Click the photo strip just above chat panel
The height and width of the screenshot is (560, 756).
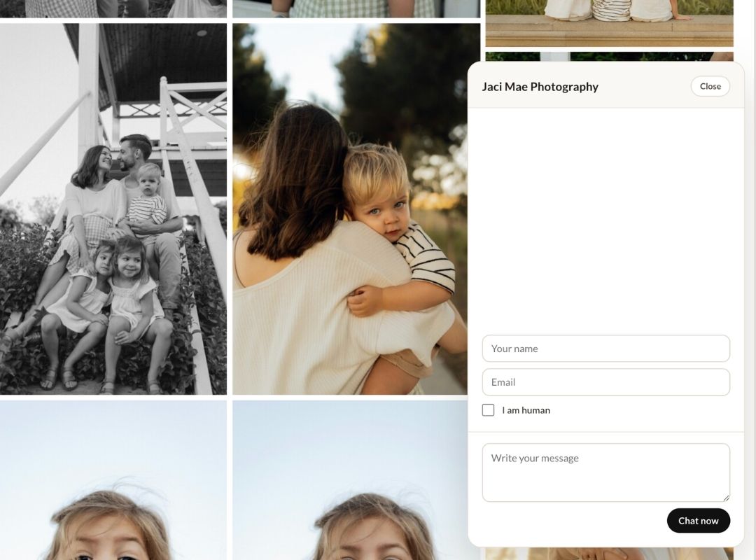[x=609, y=55]
